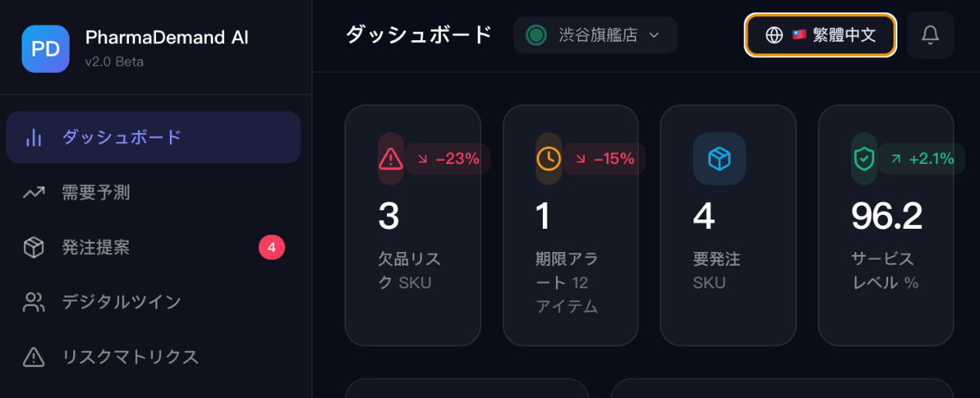Click the trend arrow icon beside 需要予測

[34, 192]
